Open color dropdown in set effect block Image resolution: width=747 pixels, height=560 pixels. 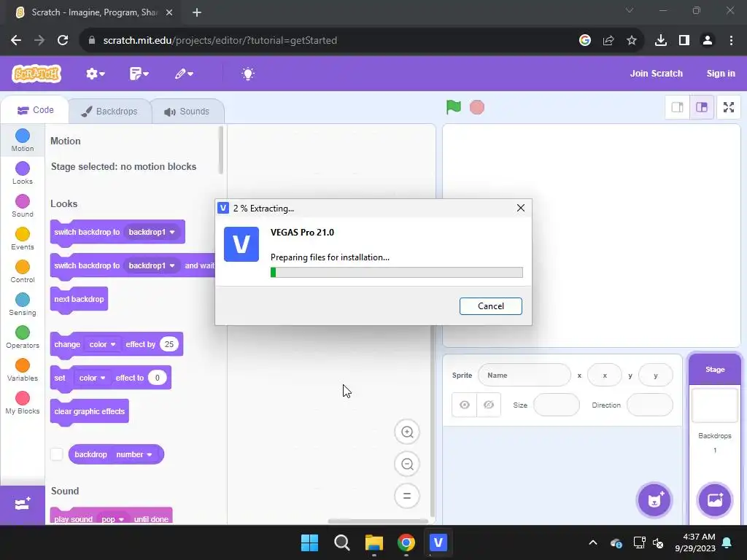click(93, 378)
